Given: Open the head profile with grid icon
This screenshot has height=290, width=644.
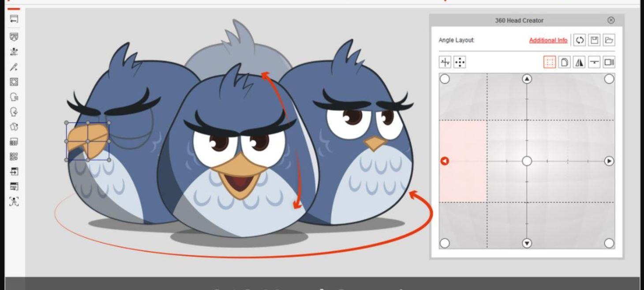Looking at the screenshot, I should (14, 97).
